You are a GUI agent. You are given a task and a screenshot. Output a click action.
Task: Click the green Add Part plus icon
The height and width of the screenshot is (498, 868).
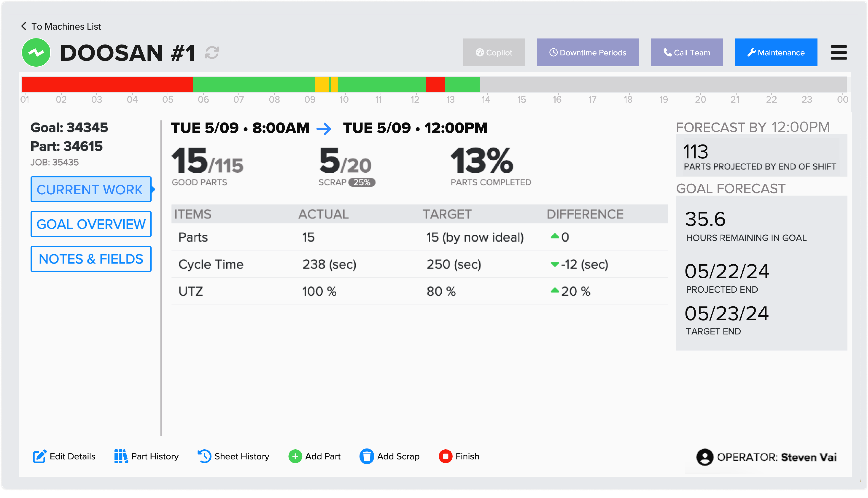295,457
